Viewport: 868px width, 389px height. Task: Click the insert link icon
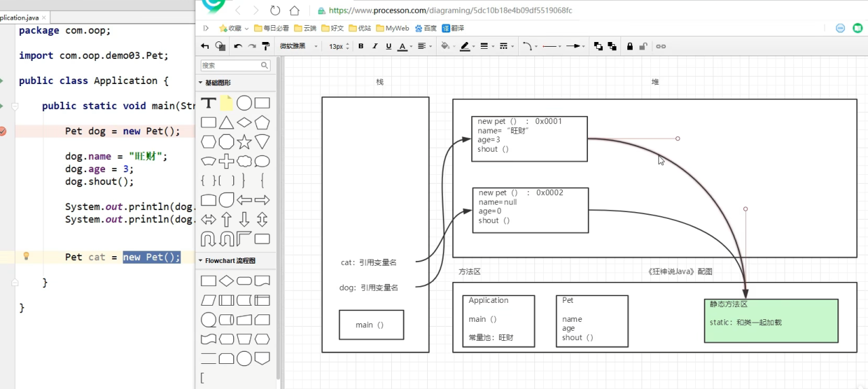660,46
